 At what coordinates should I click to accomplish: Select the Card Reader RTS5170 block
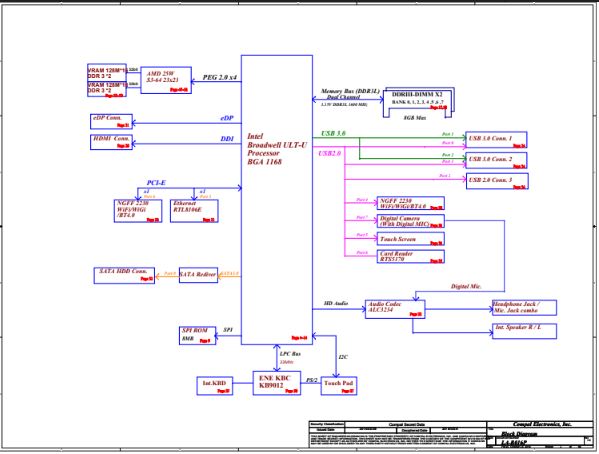pyautogui.click(x=410, y=256)
